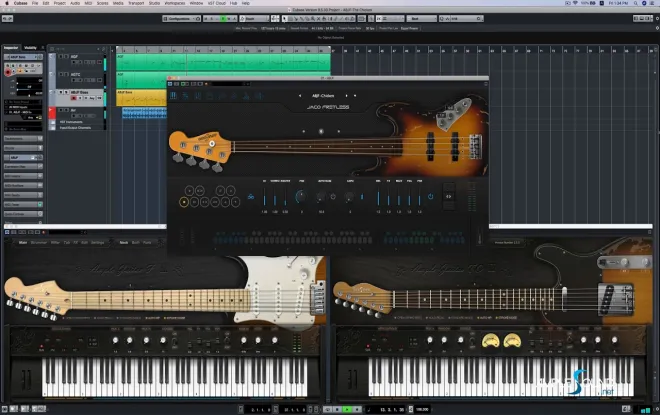This screenshot has height=415, width=660.
Task: Select the Zoom magnifier tool
Action: pos(313,19)
